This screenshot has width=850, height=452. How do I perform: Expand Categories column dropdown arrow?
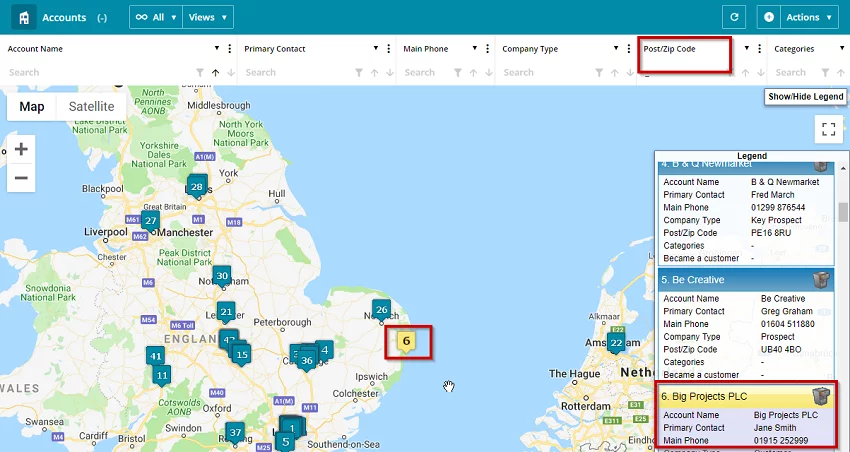[x=841, y=48]
